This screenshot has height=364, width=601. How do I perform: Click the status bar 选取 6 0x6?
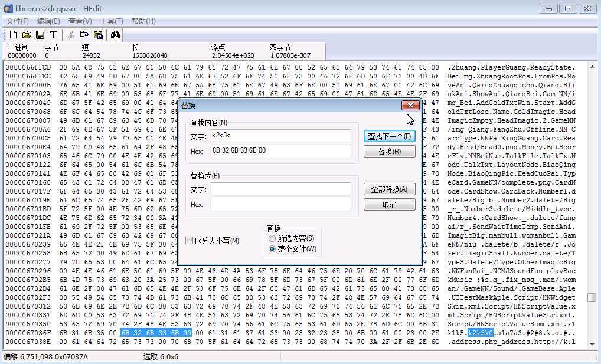tap(161, 357)
